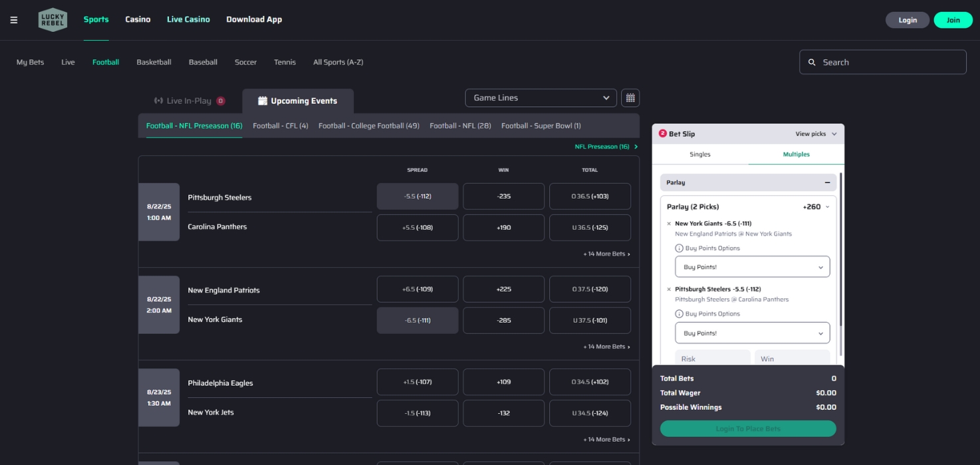This screenshot has height=465, width=980.
Task: Switch to Upcoming Events tab
Action: (298, 101)
